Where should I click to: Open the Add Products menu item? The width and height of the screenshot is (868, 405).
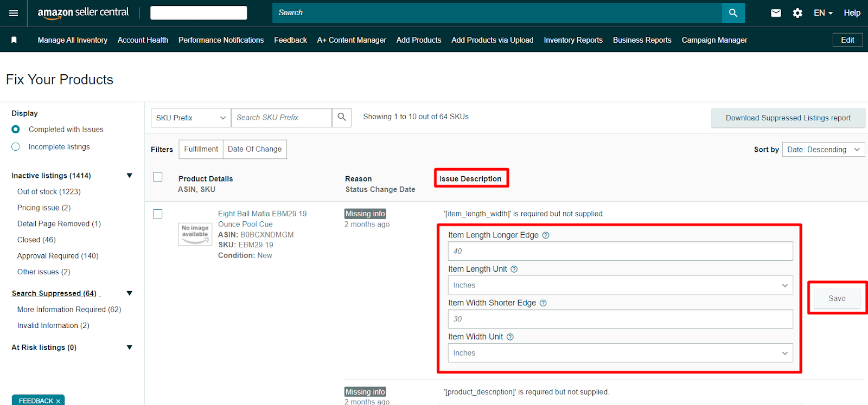tap(419, 40)
